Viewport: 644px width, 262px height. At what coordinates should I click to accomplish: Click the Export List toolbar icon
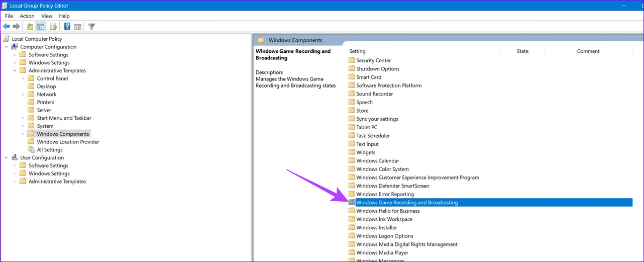(54, 27)
